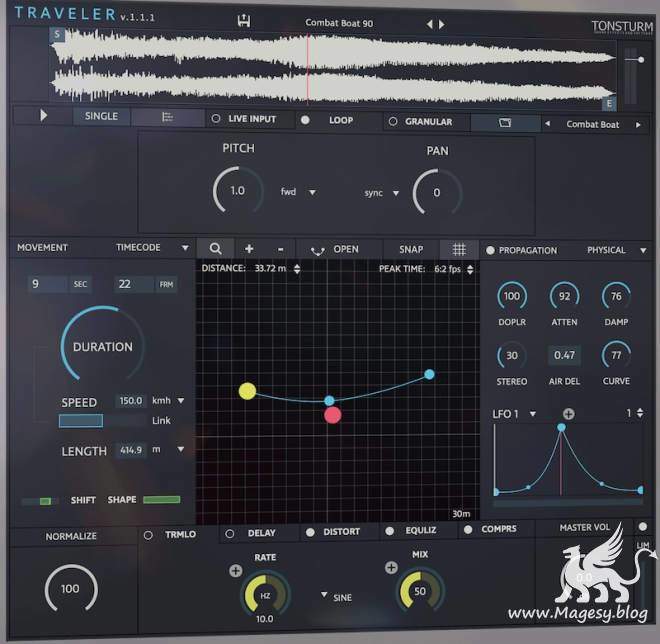Viewport: 660px width, 644px height.
Task: Click plus icon next to RATE knob
Action: pos(236,571)
